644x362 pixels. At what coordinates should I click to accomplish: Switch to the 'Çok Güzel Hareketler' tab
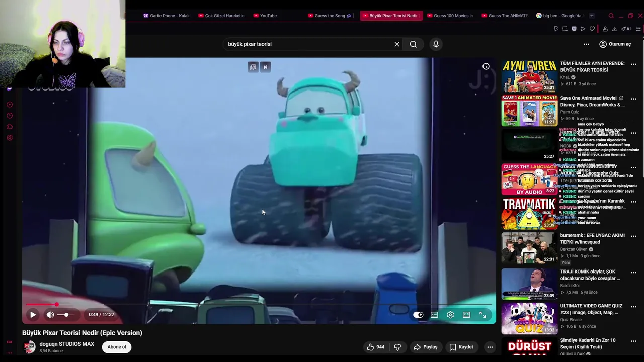tap(221, 16)
